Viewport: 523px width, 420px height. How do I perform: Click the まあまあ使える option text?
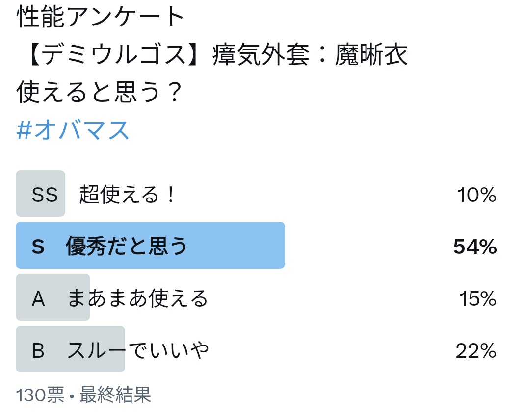click(137, 298)
